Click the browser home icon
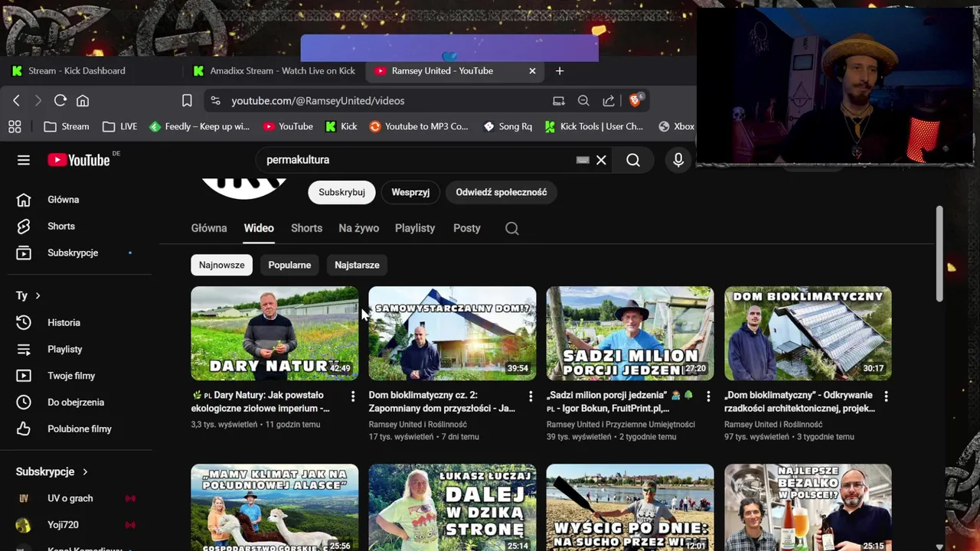The height and width of the screenshot is (551, 980). point(83,100)
